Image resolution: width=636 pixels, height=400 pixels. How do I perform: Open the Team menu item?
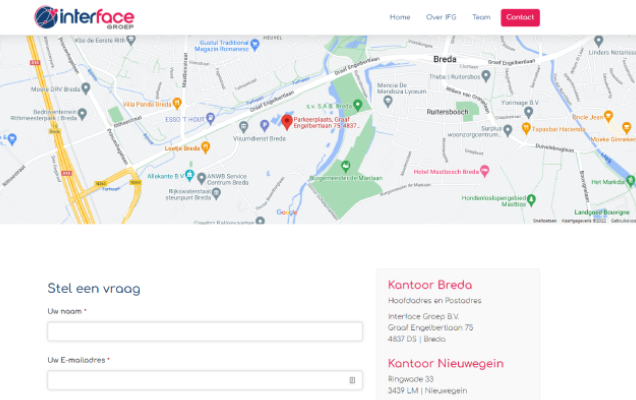pos(481,17)
